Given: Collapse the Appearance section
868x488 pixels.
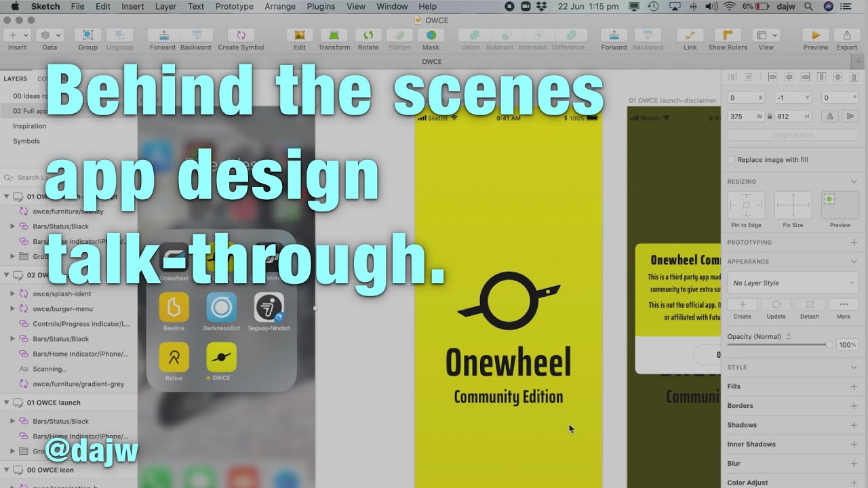Looking at the screenshot, I should pos(854,262).
